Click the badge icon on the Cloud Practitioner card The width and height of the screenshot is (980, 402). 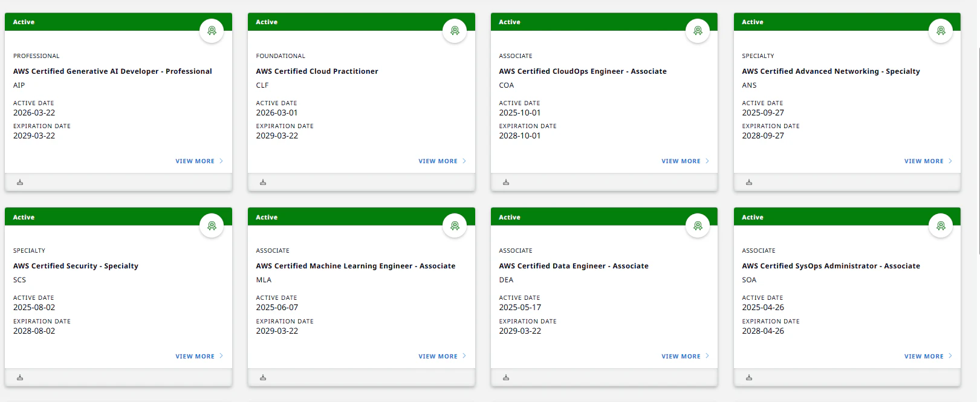tap(455, 31)
